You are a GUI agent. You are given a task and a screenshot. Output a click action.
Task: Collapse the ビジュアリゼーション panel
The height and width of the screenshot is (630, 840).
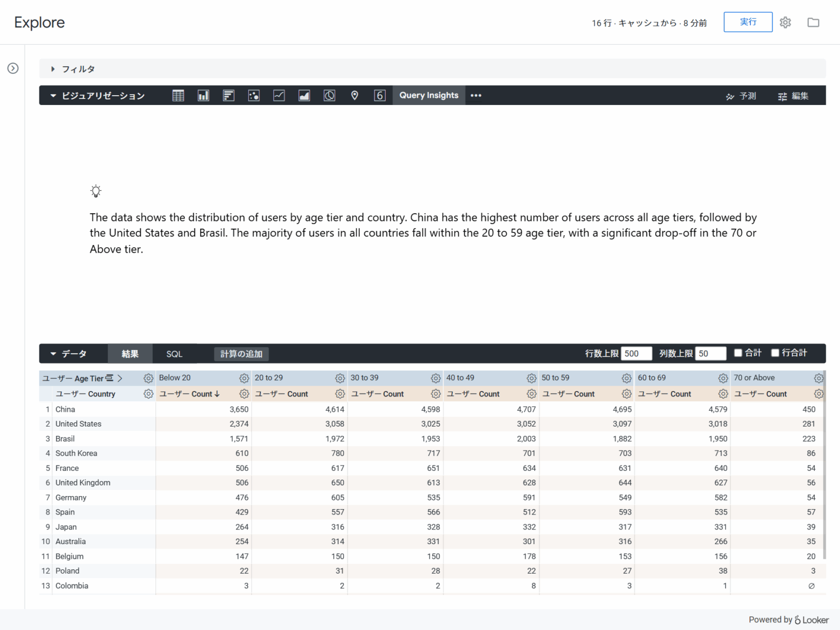(x=53, y=95)
